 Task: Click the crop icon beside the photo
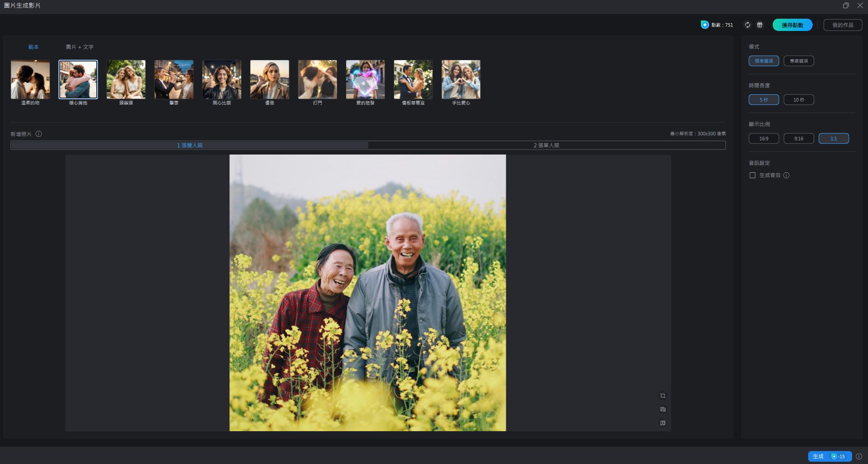click(663, 396)
